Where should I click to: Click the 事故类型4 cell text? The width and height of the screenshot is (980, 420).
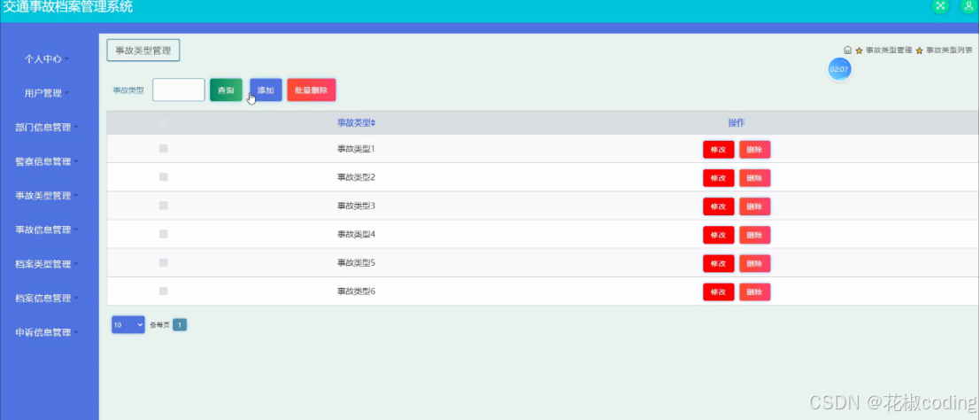click(x=356, y=234)
